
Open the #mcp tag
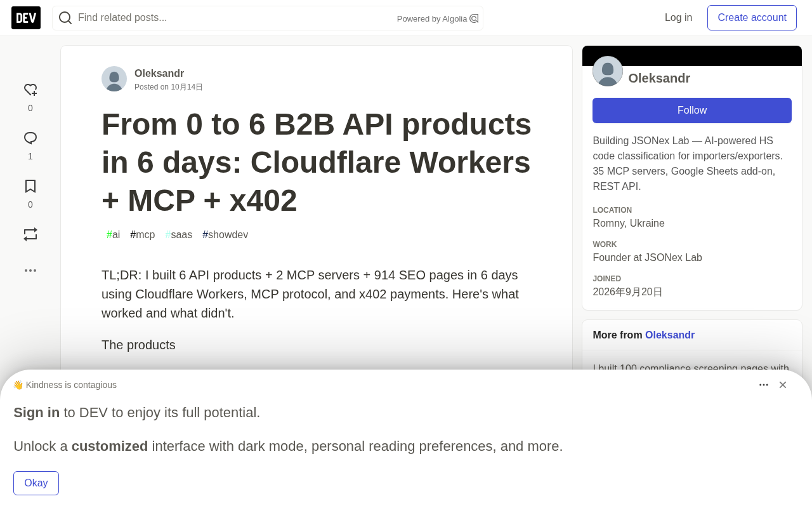pyautogui.click(x=143, y=235)
